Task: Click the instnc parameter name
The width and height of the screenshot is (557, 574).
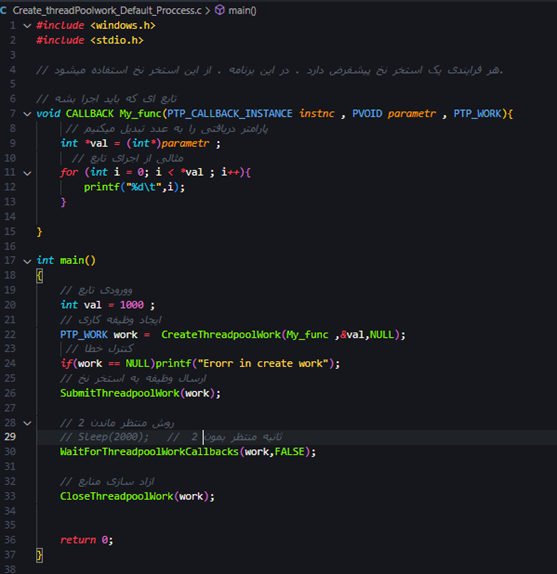Action: [x=317, y=113]
